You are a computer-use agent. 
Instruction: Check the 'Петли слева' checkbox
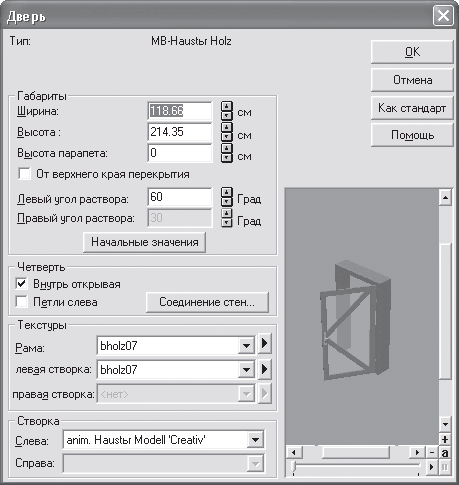tap(21, 302)
